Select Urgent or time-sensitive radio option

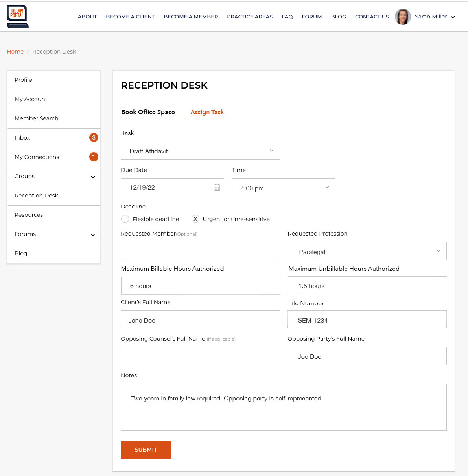195,219
